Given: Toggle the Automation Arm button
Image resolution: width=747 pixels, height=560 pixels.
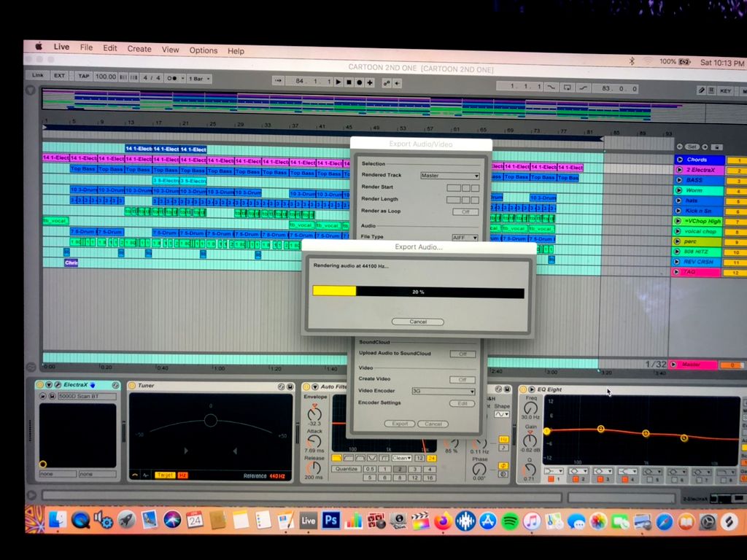Looking at the screenshot, I should (x=387, y=83).
